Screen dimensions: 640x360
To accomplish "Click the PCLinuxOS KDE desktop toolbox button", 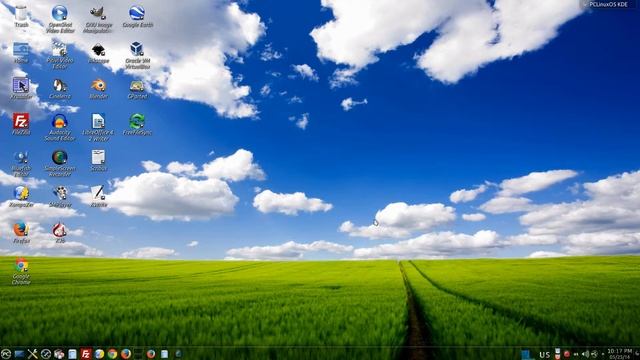I will point(609,4).
